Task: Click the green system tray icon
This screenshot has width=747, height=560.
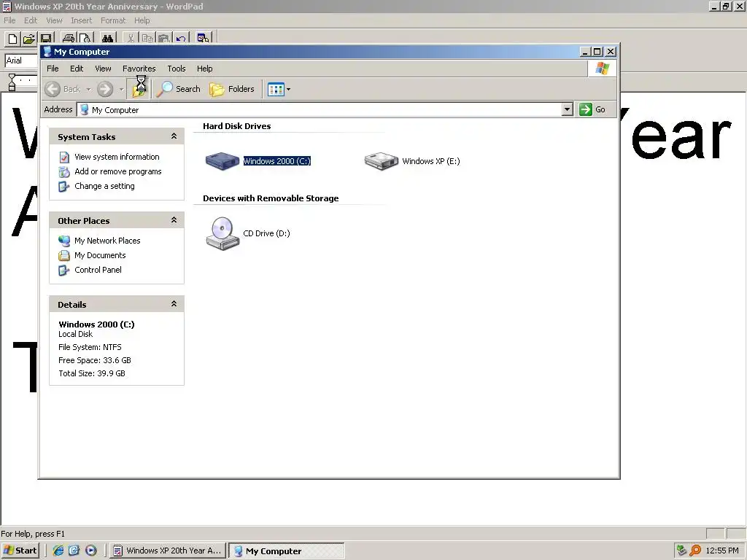Action: tap(682, 551)
